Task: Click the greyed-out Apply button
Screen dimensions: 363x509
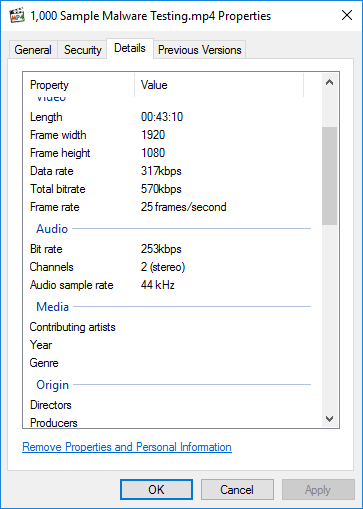Action: tap(318, 490)
